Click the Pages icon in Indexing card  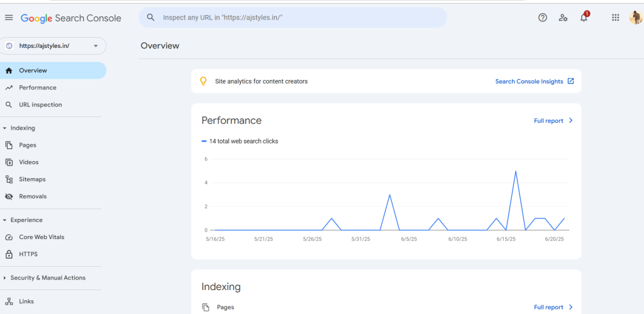tap(206, 307)
